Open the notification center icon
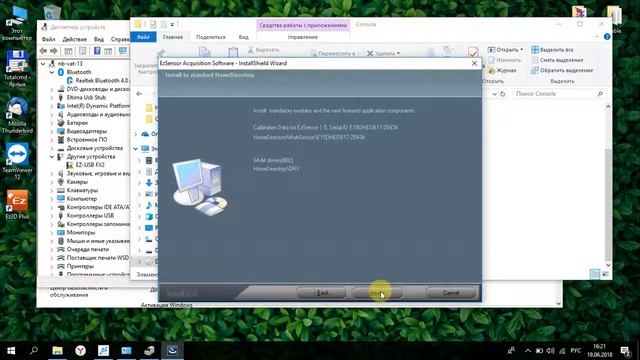Screen dimensions: 640x360 point(625,351)
